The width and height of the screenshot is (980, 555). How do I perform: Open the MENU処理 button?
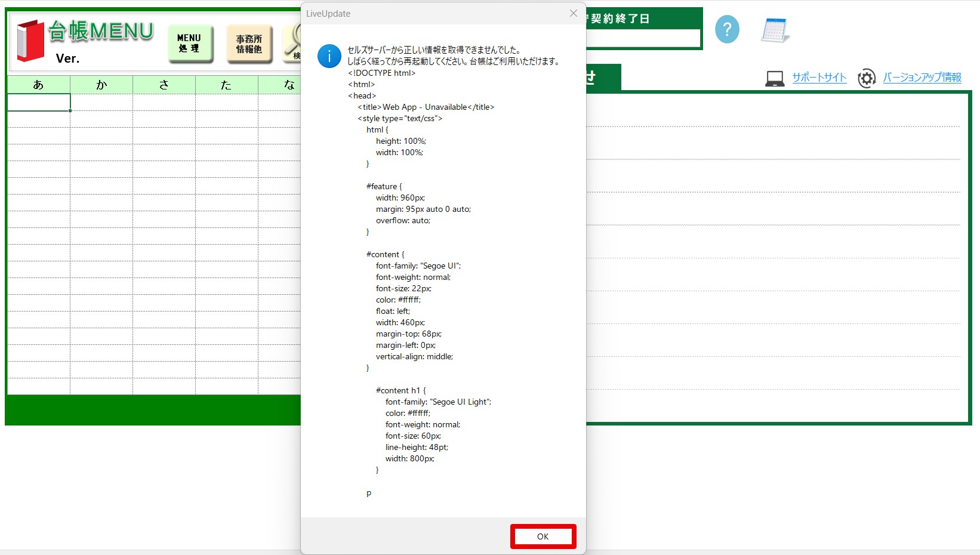click(190, 44)
